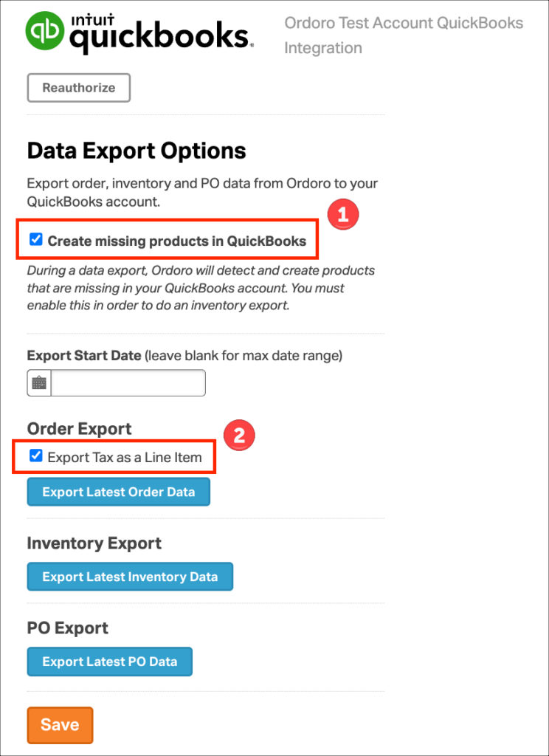Click the Create missing products label text

pyautogui.click(x=176, y=241)
